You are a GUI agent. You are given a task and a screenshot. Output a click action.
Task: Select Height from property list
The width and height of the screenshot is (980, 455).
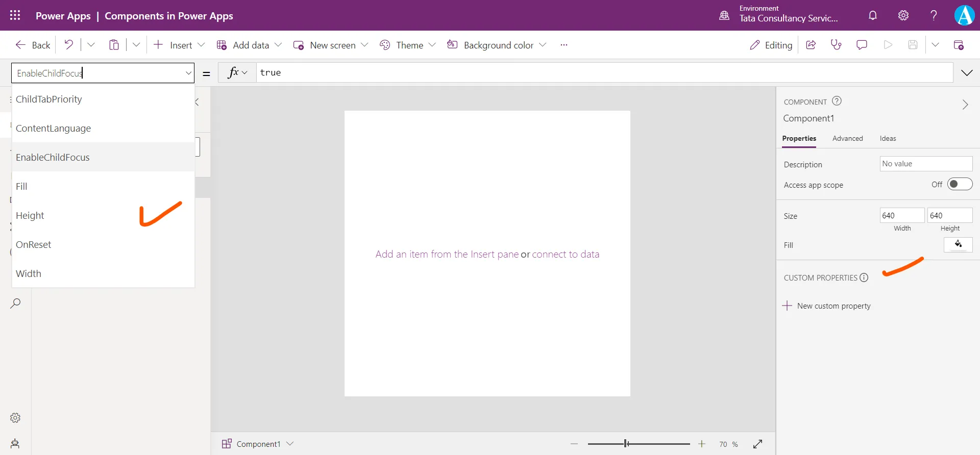click(103, 215)
